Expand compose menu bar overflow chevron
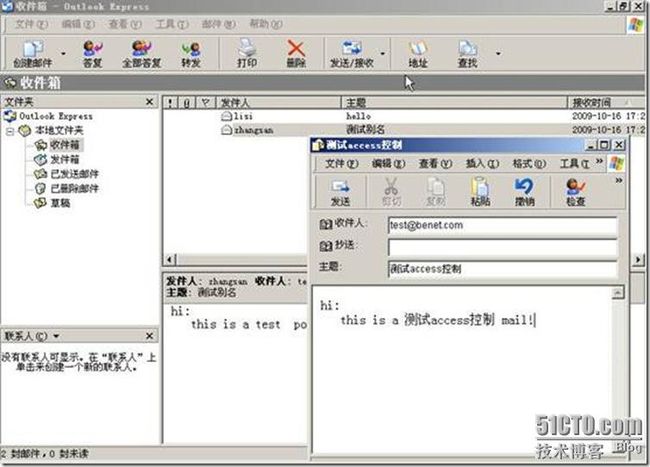Viewport: 650px width, 467px height. point(599,161)
